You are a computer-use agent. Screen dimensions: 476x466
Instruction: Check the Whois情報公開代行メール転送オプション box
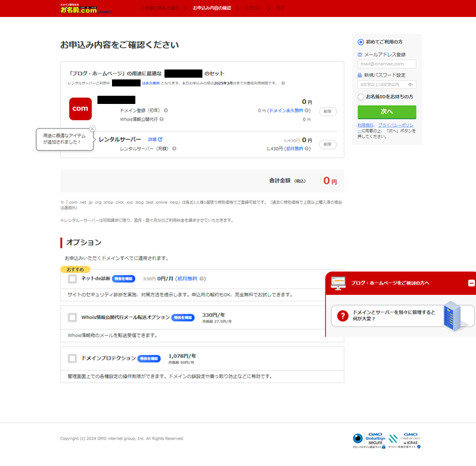coord(72,317)
